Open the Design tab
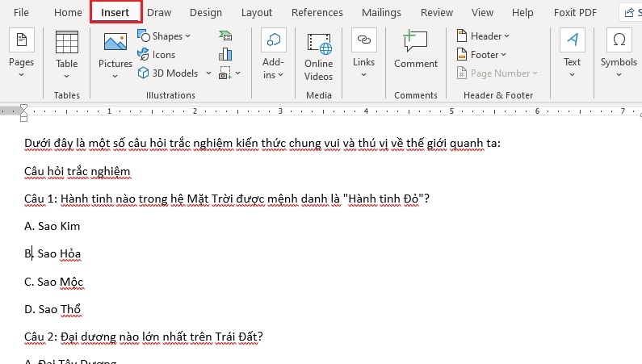This screenshot has width=642, height=364. coord(206,13)
